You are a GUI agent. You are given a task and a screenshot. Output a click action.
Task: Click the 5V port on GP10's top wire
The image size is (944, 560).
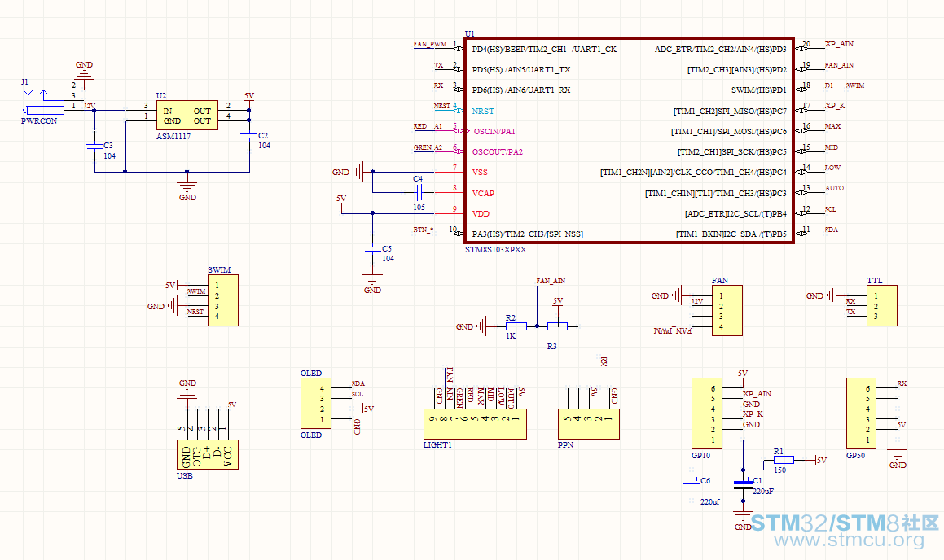pos(743,377)
